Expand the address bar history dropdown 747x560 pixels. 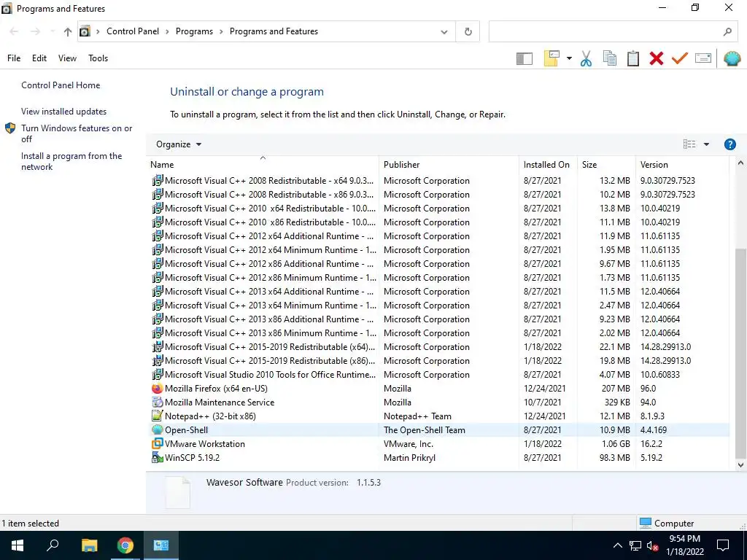pos(444,32)
